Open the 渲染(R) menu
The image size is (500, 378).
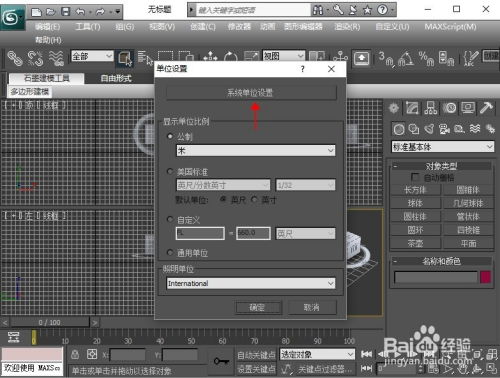pyautogui.click(x=347, y=27)
